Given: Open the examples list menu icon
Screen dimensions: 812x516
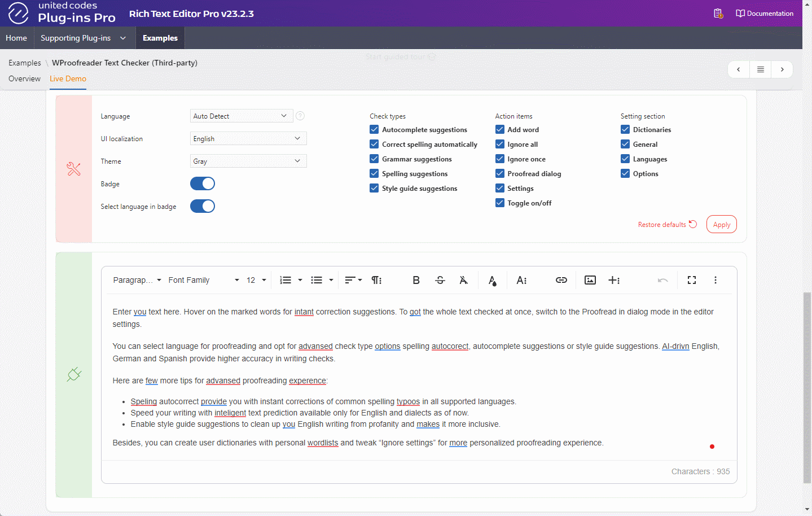Looking at the screenshot, I should [x=761, y=69].
